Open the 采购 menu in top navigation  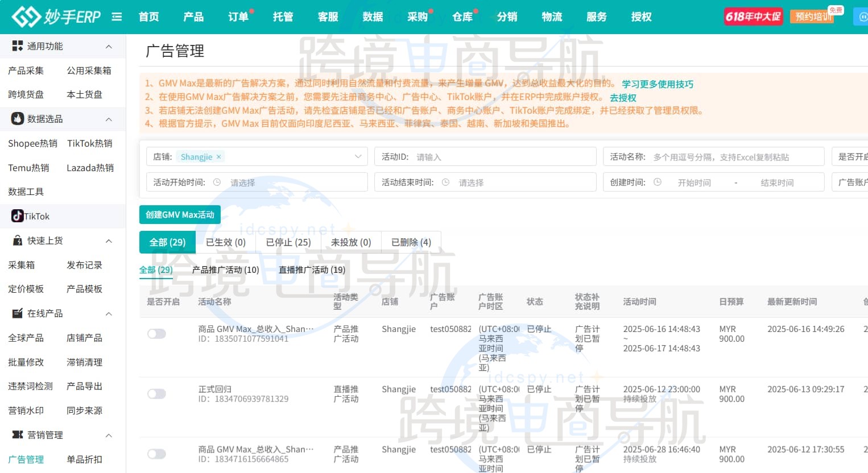click(x=418, y=16)
